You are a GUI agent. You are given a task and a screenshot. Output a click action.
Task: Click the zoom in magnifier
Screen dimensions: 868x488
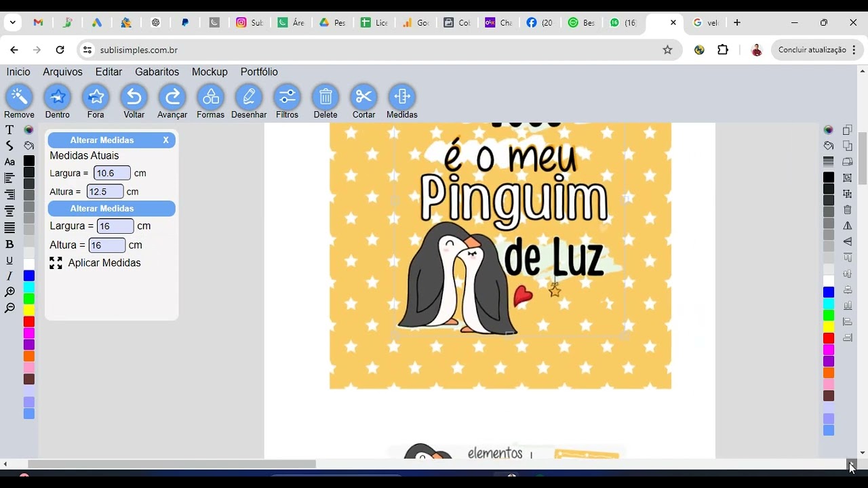(9, 292)
